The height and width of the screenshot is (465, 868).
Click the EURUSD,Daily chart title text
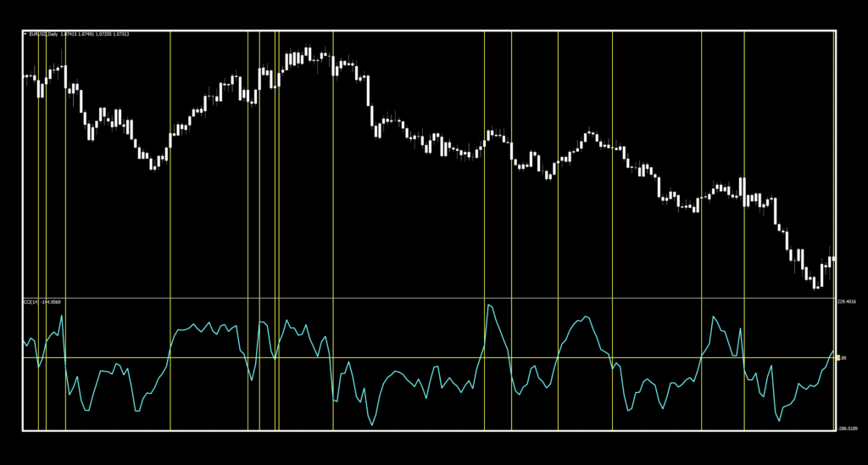click(x=43, y=34)
